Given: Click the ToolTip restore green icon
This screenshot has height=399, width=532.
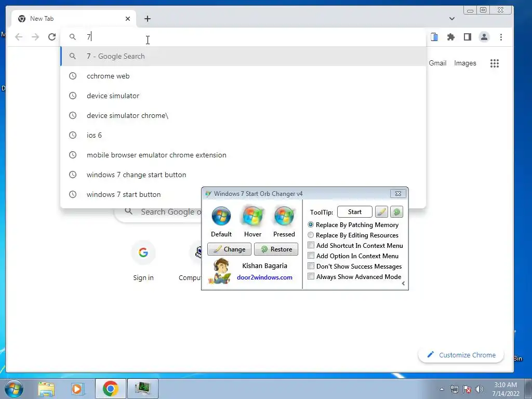Looking at the screenshot, I should [396, 212].
